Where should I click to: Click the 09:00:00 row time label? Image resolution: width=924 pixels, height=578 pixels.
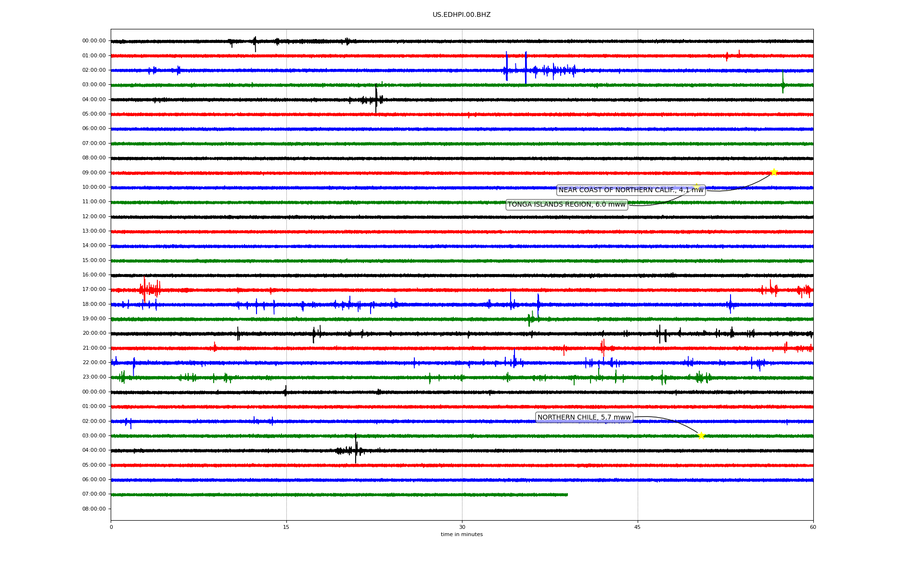click(x=94, y=172)
